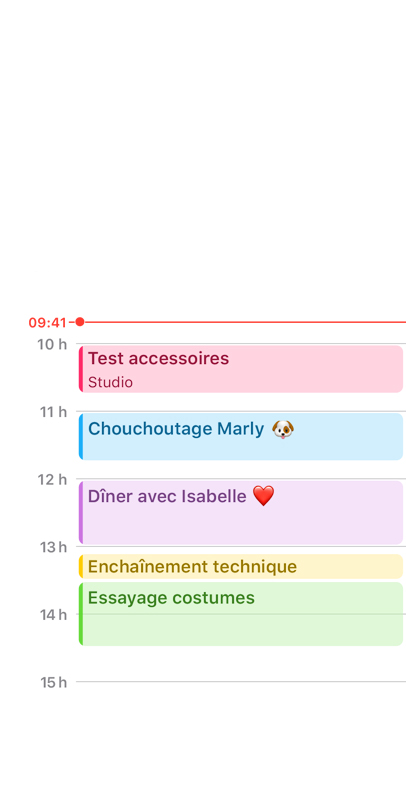This screenshot has width=406, height=804.
Task: Select the 12 h hour label
Action: 52,479
